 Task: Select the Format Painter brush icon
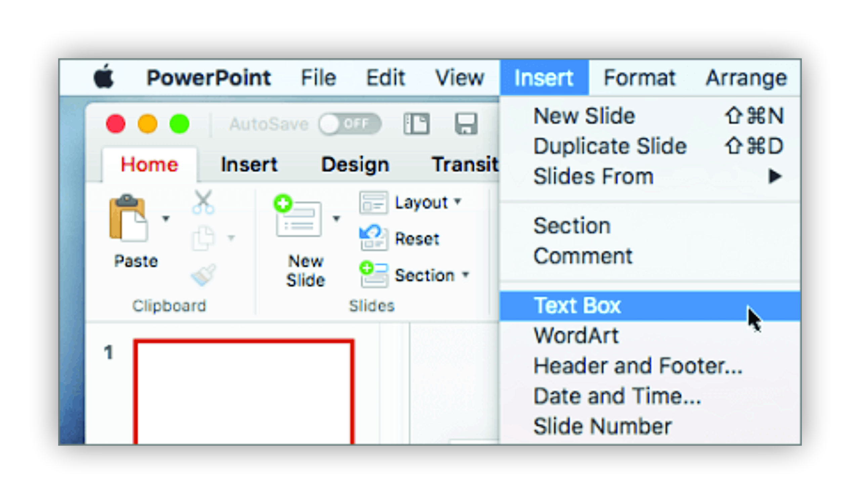pyautogui.click(x=203, y=275)
